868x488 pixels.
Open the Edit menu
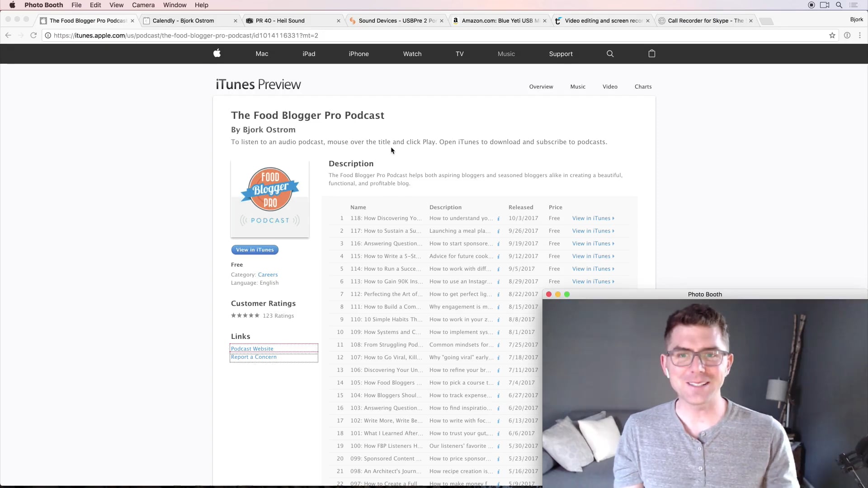pyautogui.click(x=95, y=5)
